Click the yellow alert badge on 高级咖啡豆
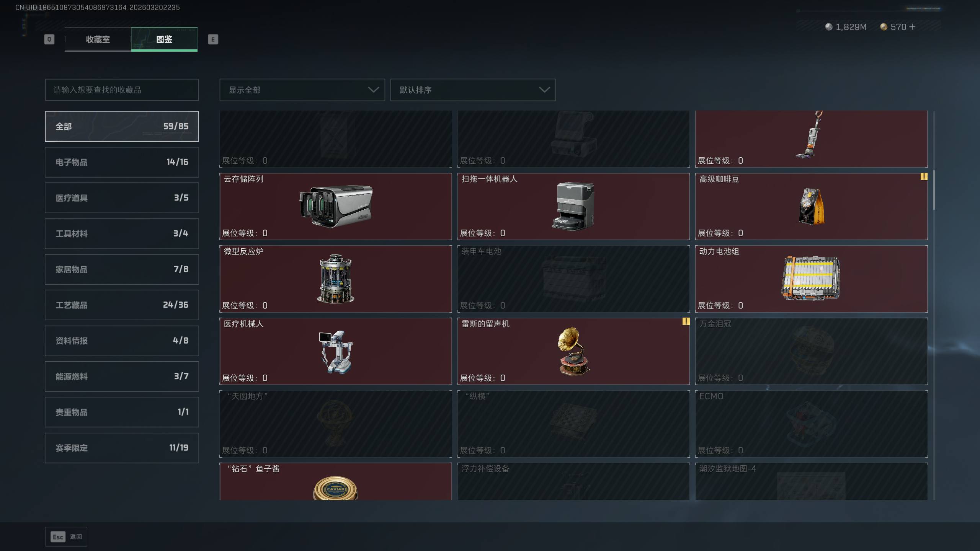Viewport: 980px width, 551px height. [x=924, y=176]
